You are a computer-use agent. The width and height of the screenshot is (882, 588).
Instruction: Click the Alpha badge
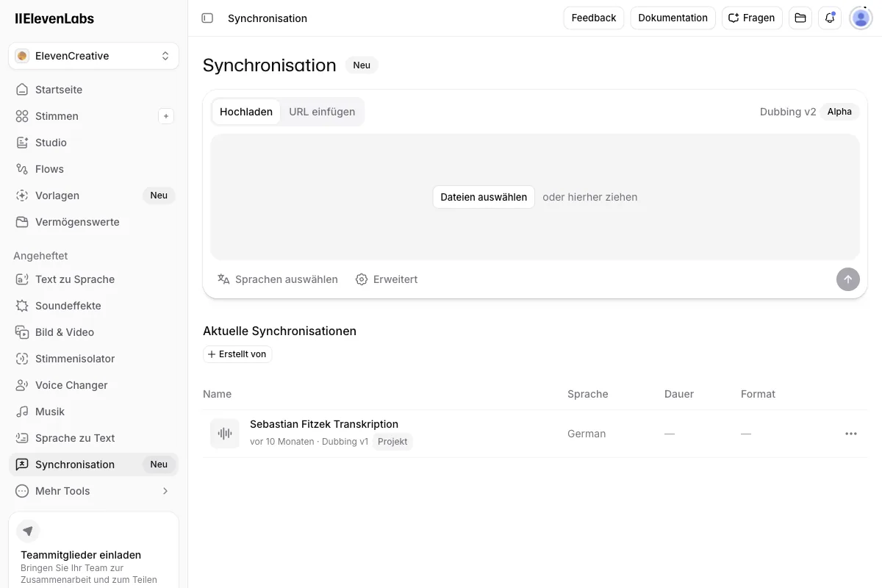(839, 112)
